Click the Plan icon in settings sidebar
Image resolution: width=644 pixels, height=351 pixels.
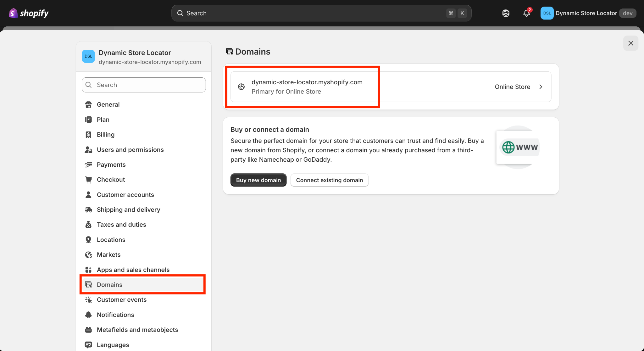click(x=88, y=120)
